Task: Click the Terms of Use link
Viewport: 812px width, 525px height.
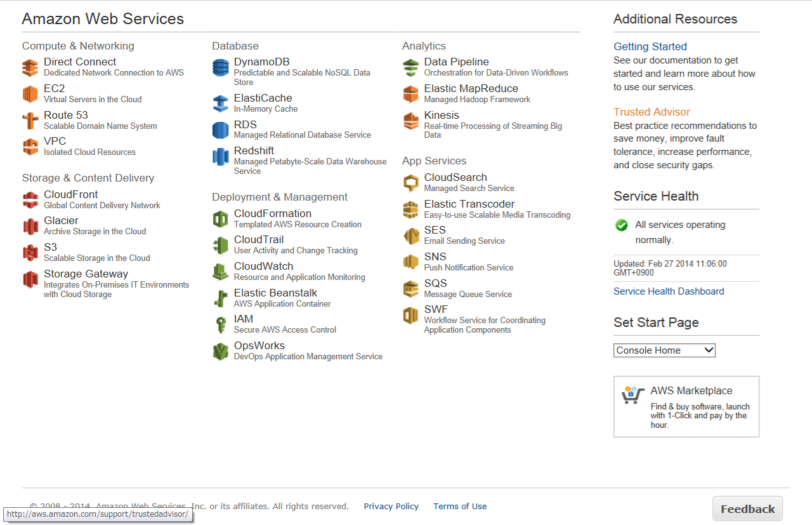Action: point(460,506)
